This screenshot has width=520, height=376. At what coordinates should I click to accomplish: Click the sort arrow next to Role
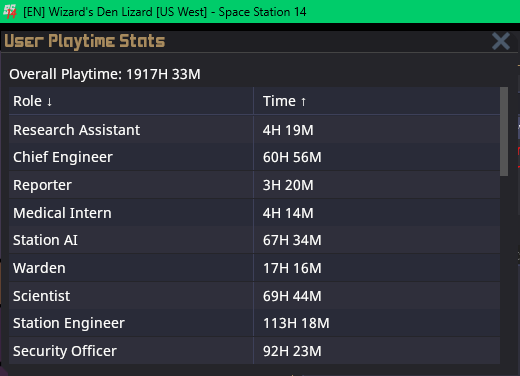[x=49, y=102]
